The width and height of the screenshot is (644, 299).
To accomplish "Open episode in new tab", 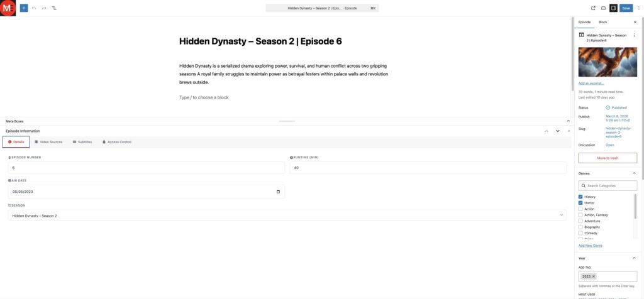I will coord(593,8).
